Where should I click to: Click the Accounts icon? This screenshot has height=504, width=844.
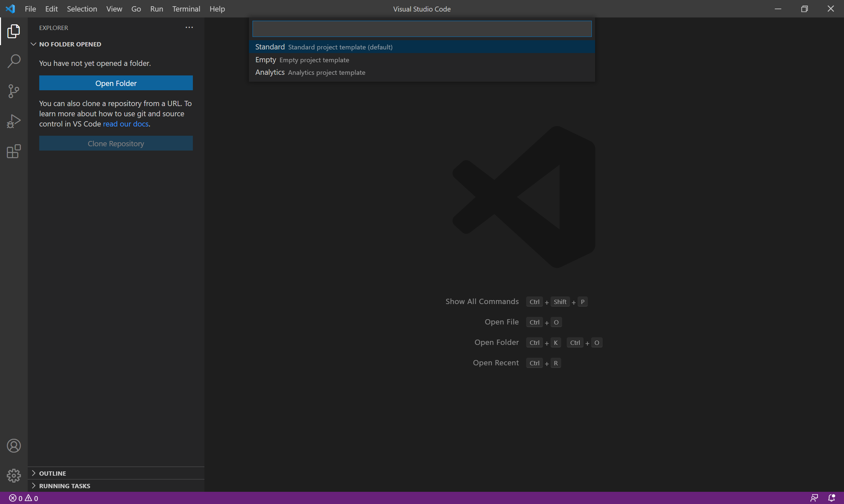14,446
